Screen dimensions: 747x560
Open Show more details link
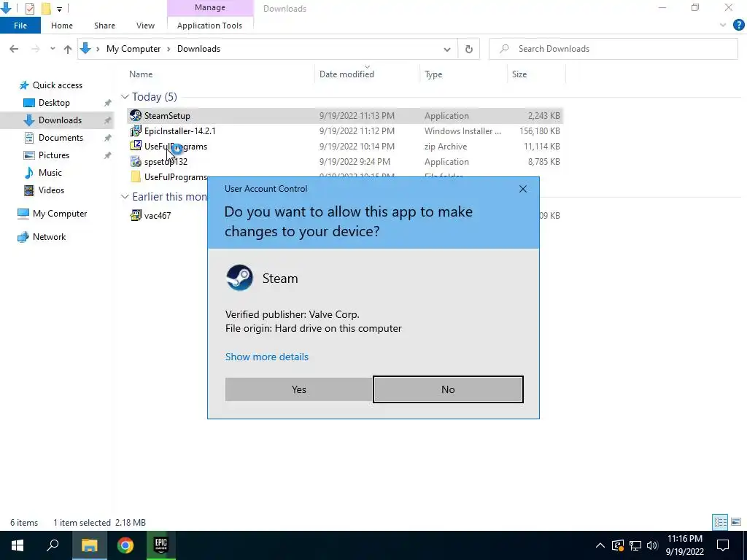(267, 357)
